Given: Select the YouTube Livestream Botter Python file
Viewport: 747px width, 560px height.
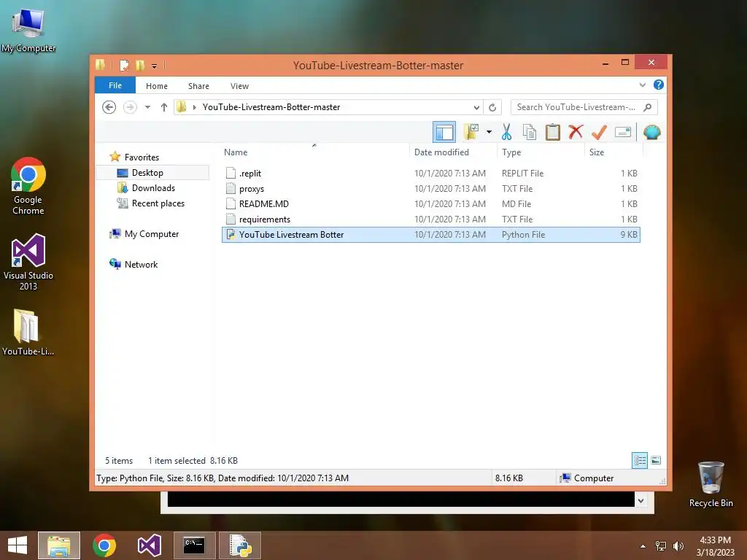Looking at the screenshot, I should (431, 235).
